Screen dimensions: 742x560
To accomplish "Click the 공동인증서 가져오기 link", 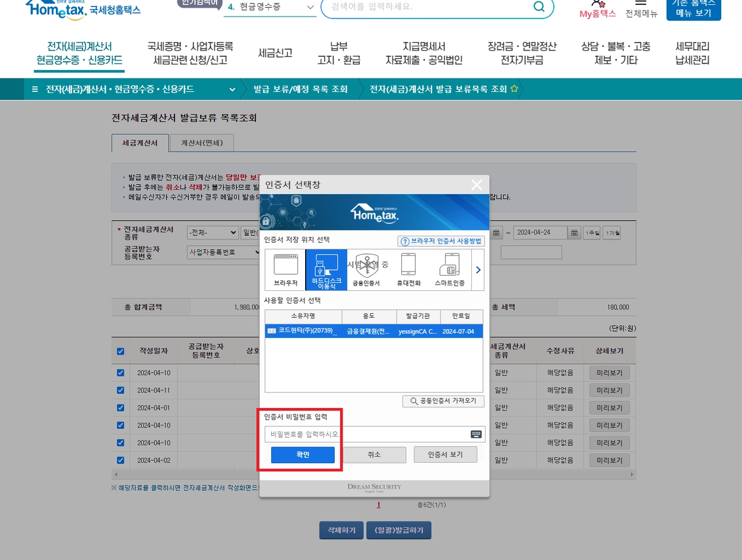I will 443,401.
